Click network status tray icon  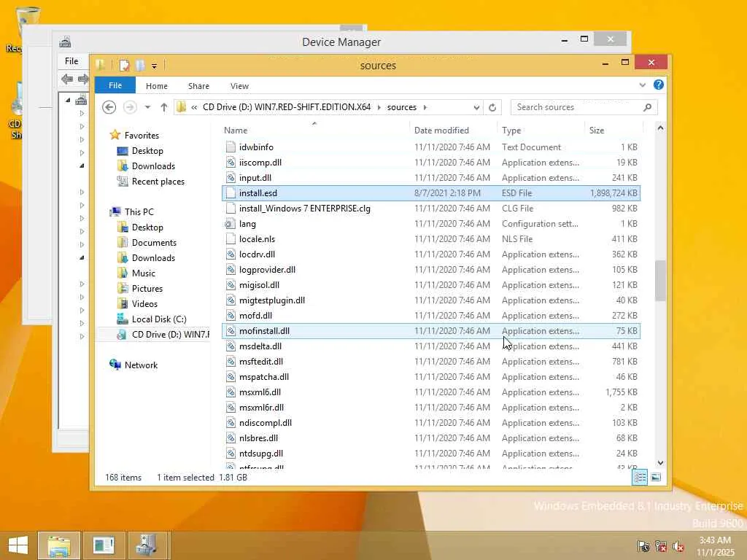[660, 546]
